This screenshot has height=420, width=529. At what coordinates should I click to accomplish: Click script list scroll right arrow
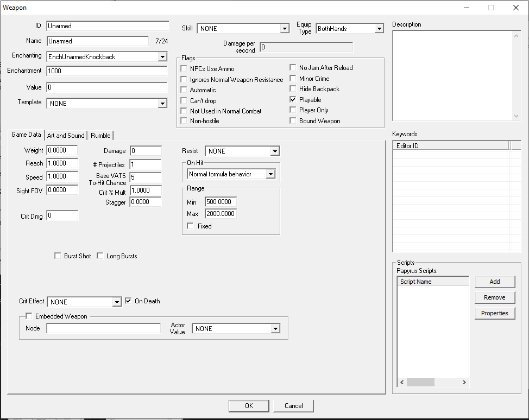464,382
